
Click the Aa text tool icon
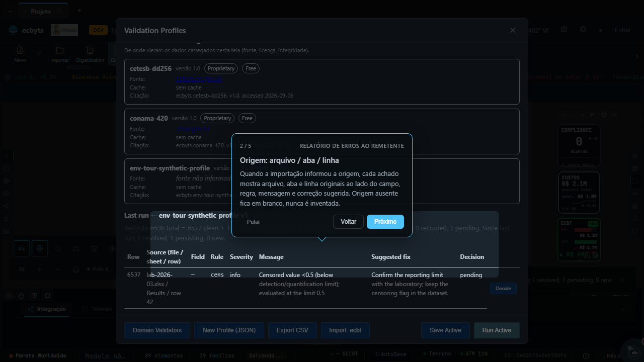tap(22, 248)
